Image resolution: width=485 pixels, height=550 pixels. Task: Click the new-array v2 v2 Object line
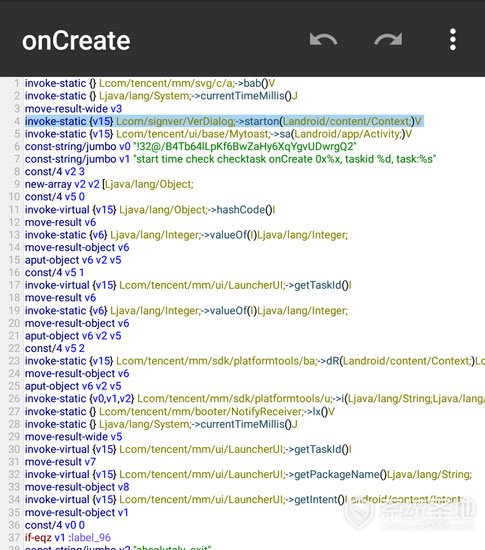109,185
